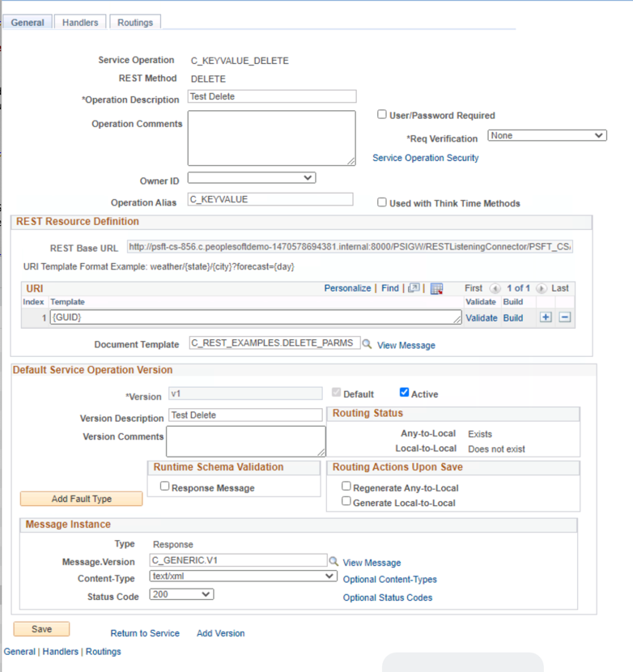
Task: Click Build link in URI row
Action: pyautogui.click(x=513, y=318)
